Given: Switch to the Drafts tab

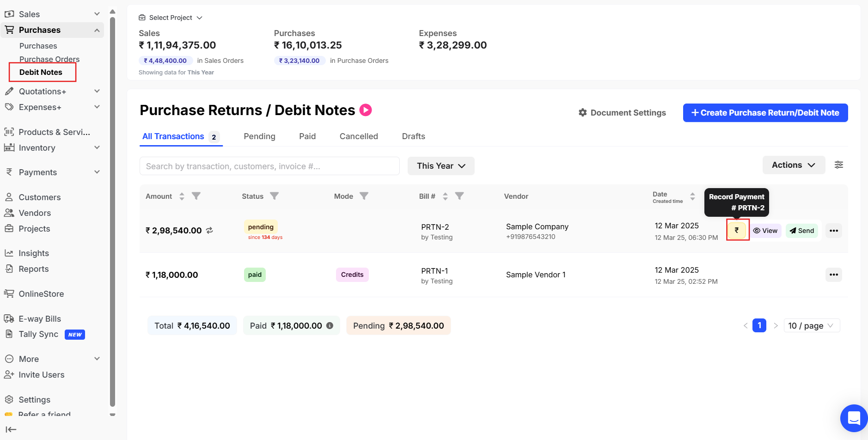Looking at the screenshot, I should (x=413, y=136).
